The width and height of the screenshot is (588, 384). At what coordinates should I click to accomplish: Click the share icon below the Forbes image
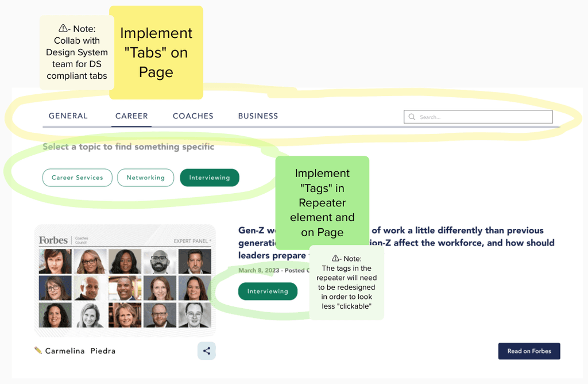pos(207,351)
